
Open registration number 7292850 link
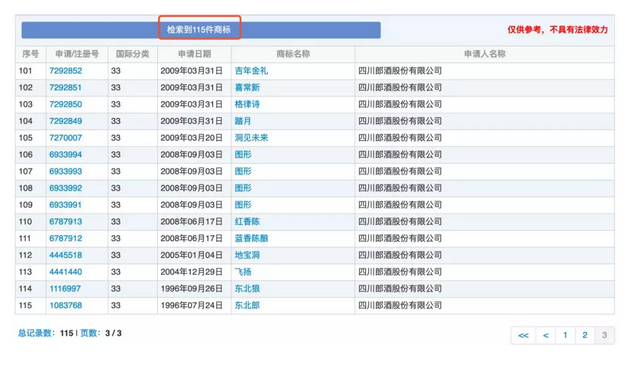point(65,105)
